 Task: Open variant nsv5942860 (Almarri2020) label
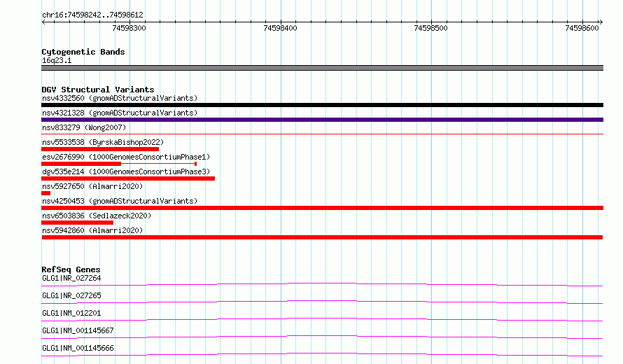92,230
